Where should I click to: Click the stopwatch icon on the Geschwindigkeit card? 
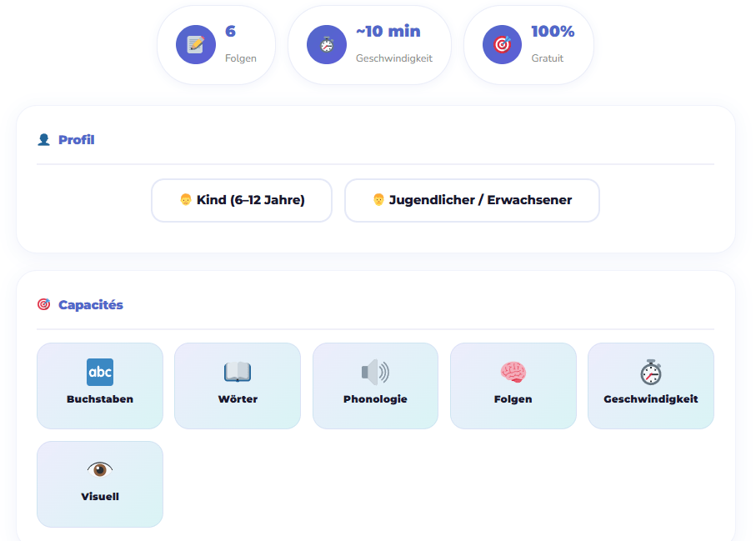pyautogui.click(x=651, y=373)
